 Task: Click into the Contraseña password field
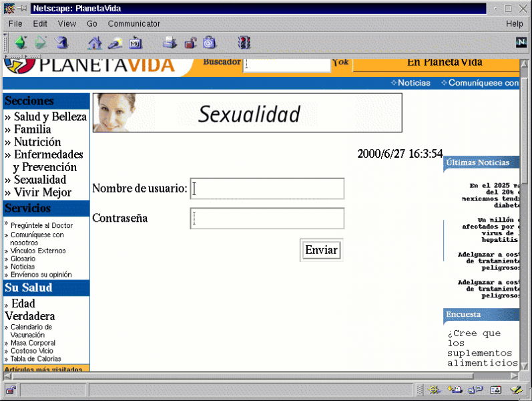tap(267, 219)
